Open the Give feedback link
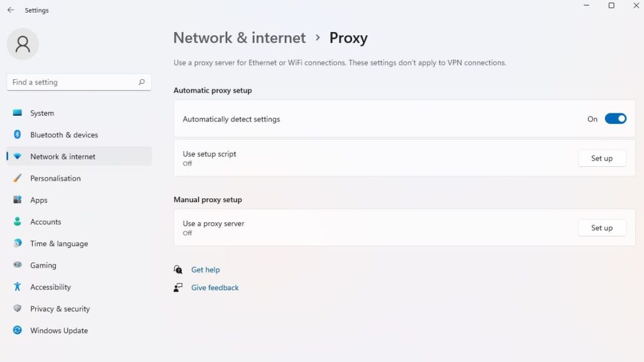644x362 pixels. [x=215, y=288]
